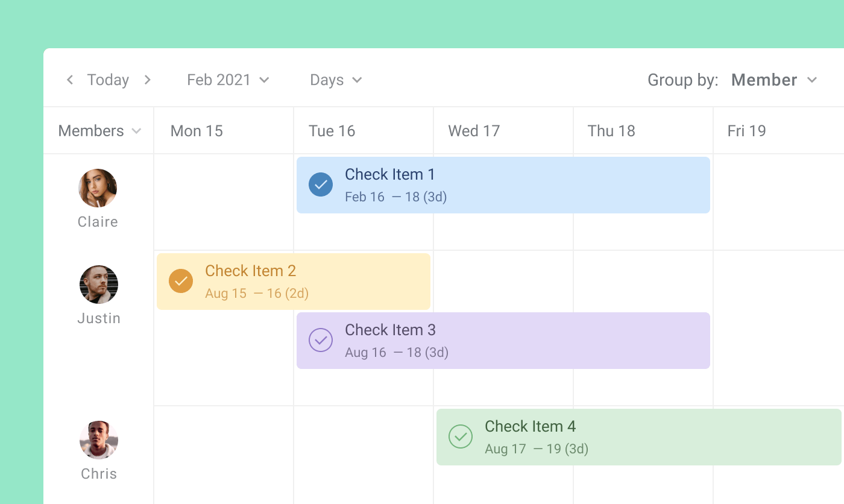The image size is (844, 504).
Task: Open Justin's profile avatar
Action: click(98, 284)
